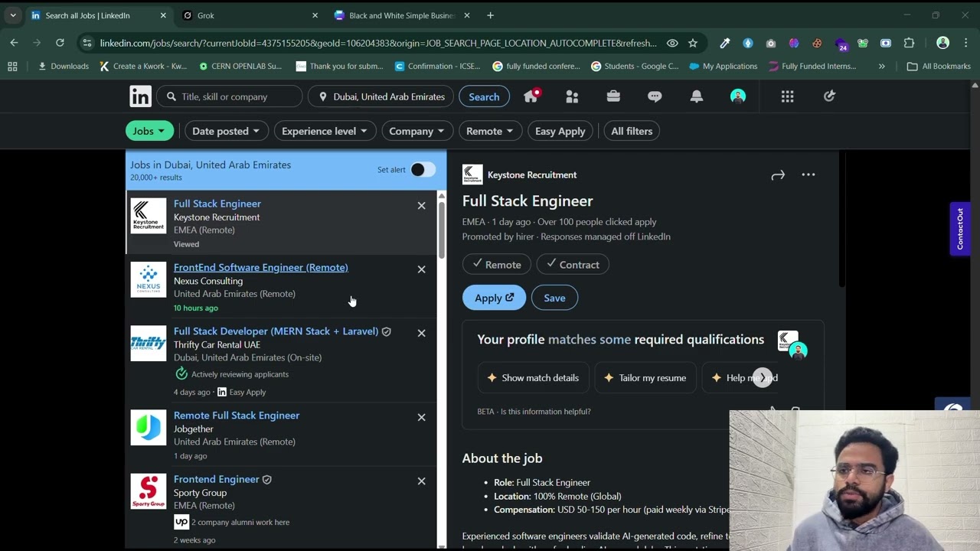Toggle the Contract qualification chip

pos(572,265)
